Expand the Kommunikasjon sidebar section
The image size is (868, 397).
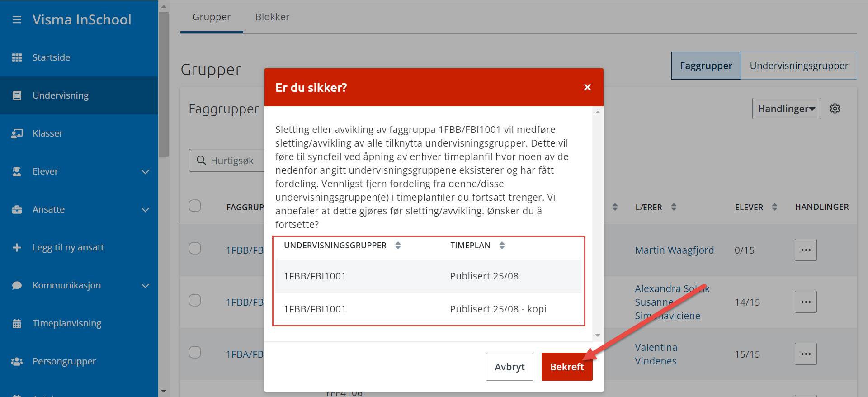pos(145,285)
